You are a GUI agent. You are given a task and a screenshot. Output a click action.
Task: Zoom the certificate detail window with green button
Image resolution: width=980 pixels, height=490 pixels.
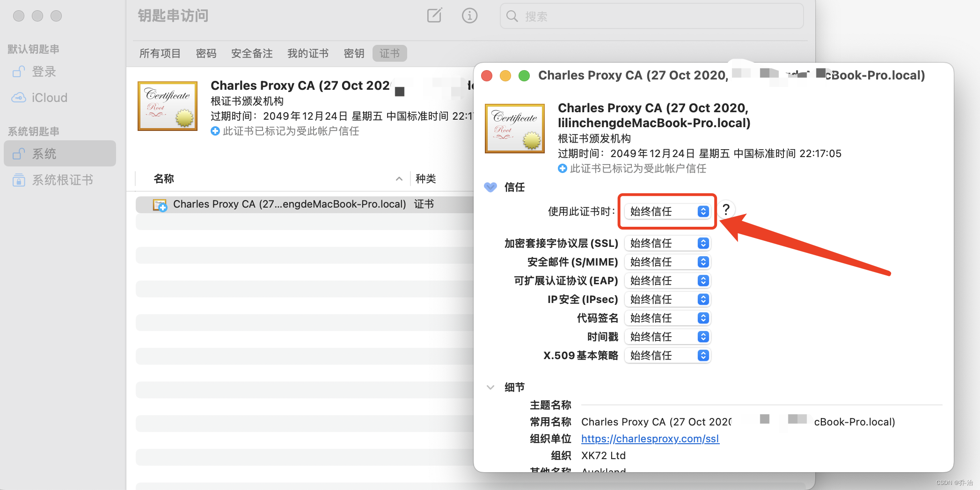pos(524,75)
